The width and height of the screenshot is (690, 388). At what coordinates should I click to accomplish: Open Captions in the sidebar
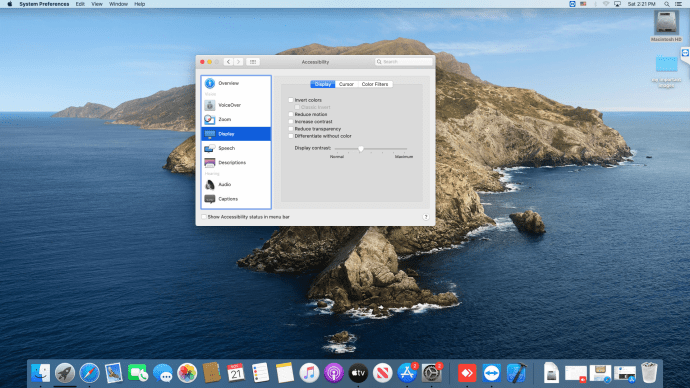coord(236,199)
